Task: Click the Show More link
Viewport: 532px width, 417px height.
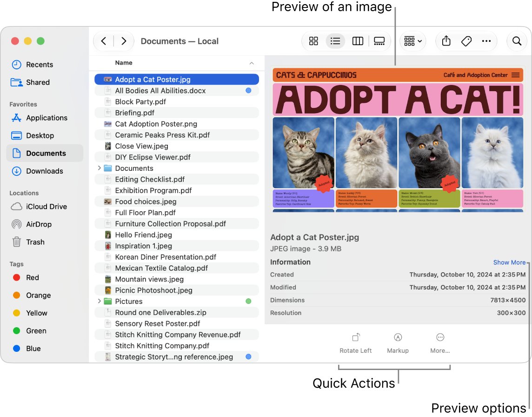Action: click(x=509, y=262)
